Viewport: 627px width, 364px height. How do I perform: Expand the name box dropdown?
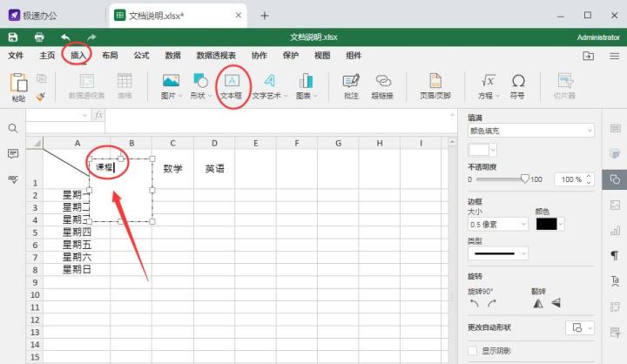84,115
